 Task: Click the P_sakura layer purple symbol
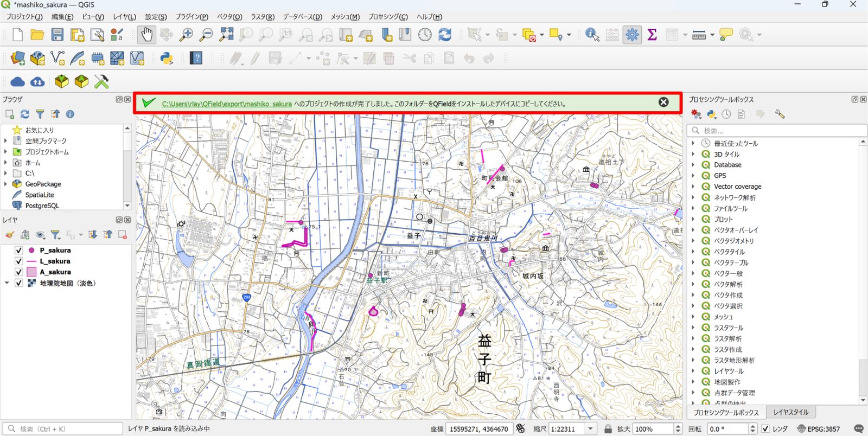point(31,251)
